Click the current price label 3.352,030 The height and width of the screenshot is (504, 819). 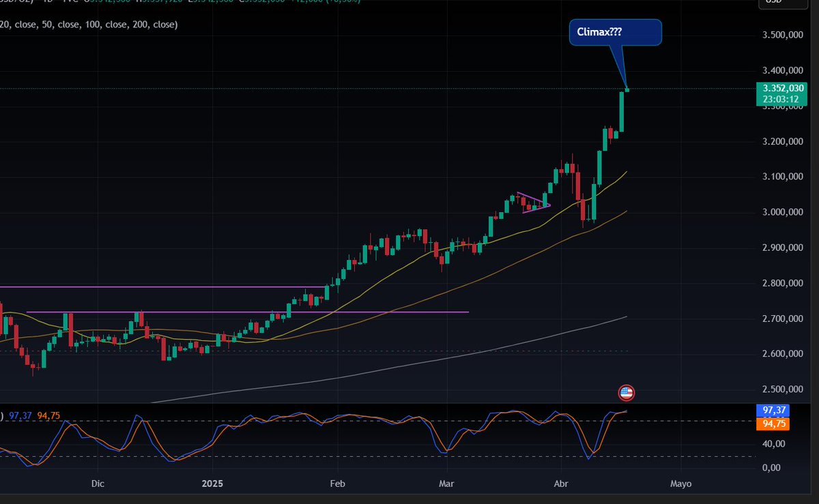(x=784, y=88)
